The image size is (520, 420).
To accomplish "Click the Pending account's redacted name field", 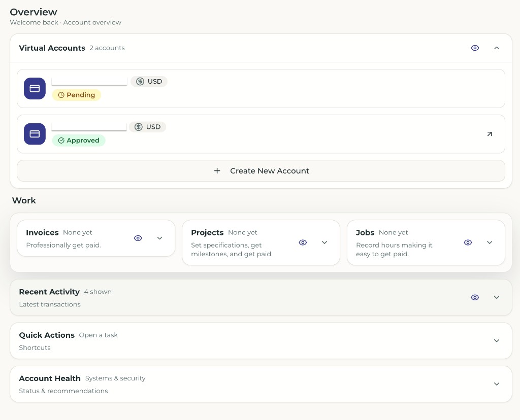I will click(x=89, y=82).
